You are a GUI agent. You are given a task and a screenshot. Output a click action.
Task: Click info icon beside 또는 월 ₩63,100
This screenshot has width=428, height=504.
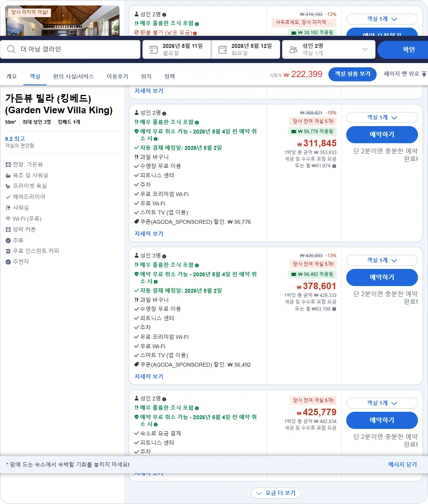pos(334,309)
